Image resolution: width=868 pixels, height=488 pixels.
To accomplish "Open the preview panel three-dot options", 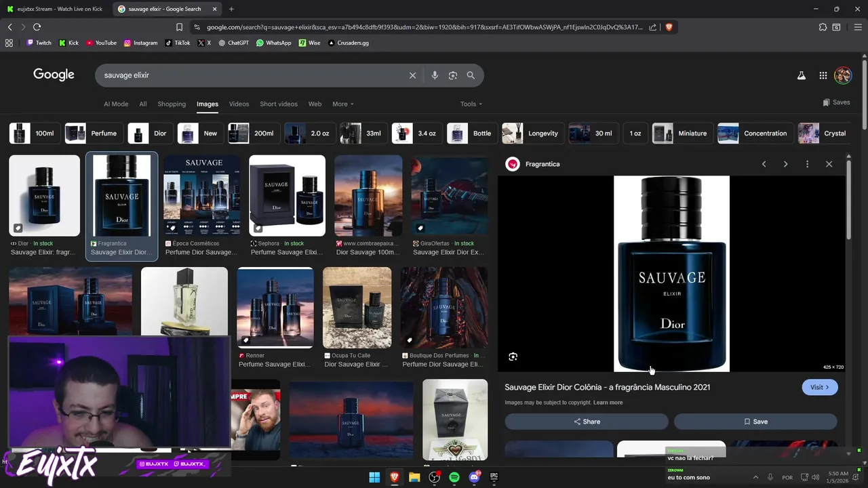I will [807, 164].
